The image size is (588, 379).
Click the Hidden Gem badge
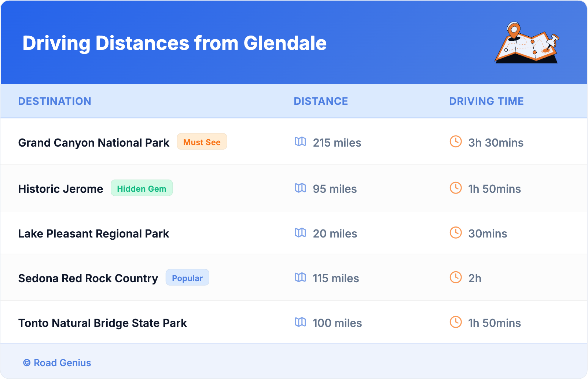click(142, 188)
